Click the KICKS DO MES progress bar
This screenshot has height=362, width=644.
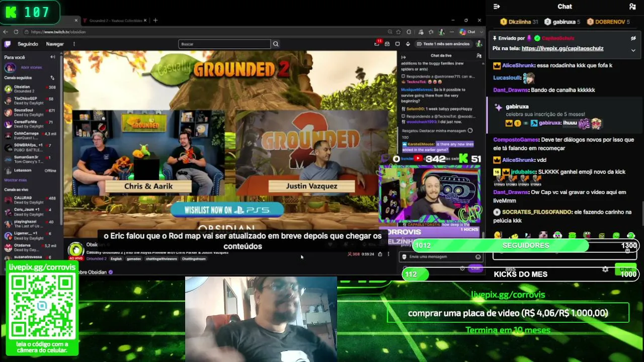520,274
